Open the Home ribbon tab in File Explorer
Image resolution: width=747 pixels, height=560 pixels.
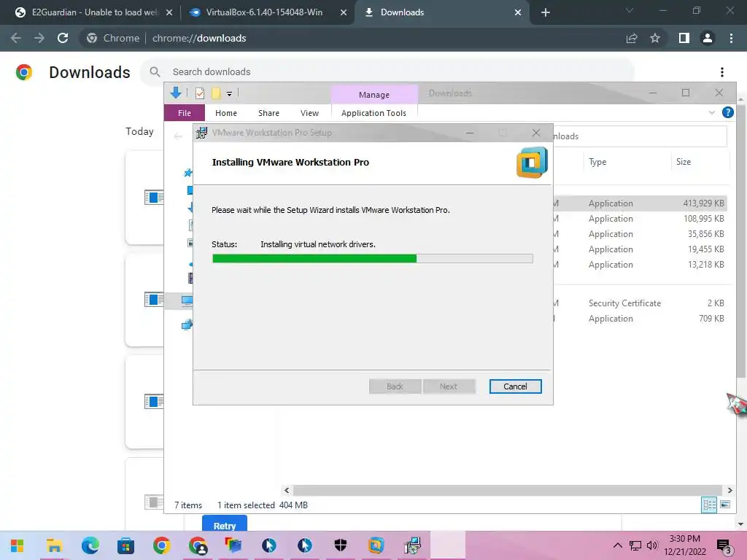tap(226, 113)
